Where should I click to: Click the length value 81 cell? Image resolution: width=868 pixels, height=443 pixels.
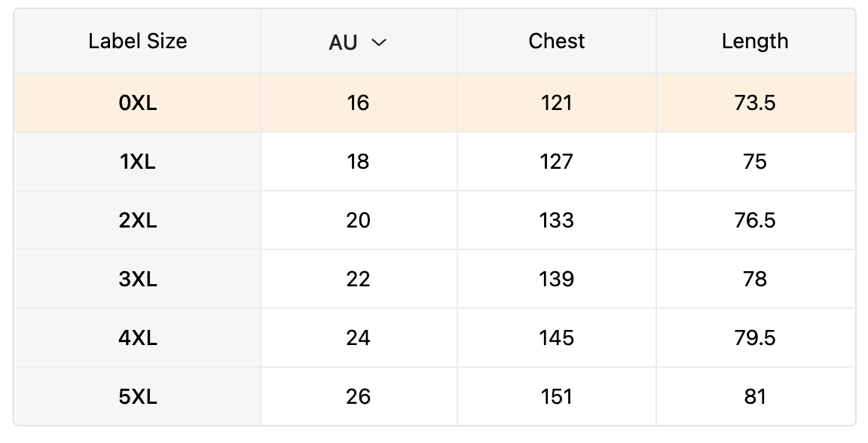(755, 397)
